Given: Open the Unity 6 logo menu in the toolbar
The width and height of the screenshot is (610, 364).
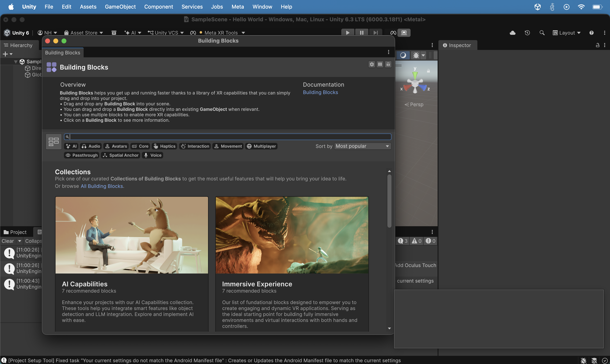Looking at the screenshot, I should pyautogui.click(x=16, y=33).
